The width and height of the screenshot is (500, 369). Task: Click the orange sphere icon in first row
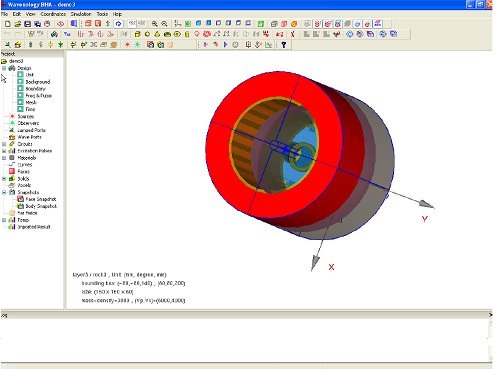tap(294, 24)
